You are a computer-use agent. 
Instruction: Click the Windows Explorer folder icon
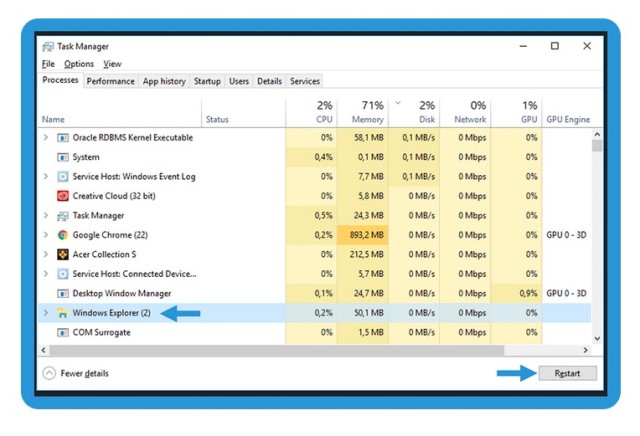pyautogui.click(x=62, y=313)
